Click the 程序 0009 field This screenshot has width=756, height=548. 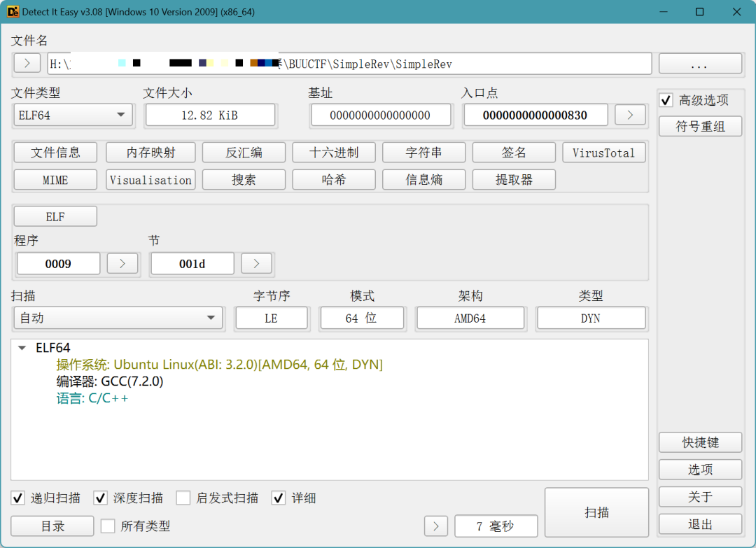[58, 264]
